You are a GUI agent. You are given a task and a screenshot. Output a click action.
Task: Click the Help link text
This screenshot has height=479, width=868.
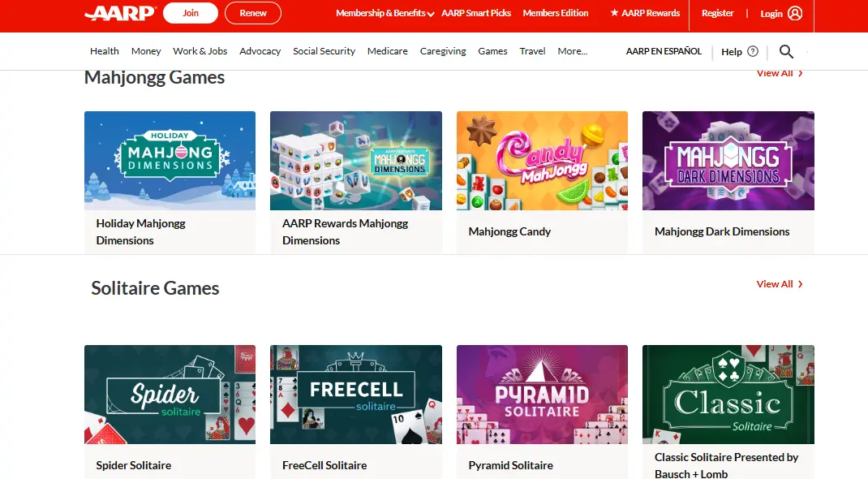point(731,51)
